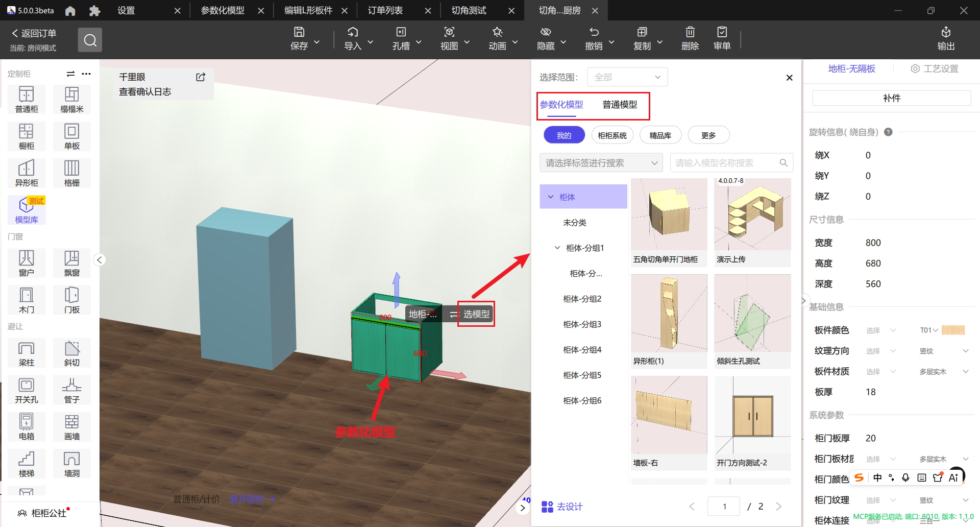Collapse the 柜体 tree category
Screen dimensions: 980x527
(551, 197)
